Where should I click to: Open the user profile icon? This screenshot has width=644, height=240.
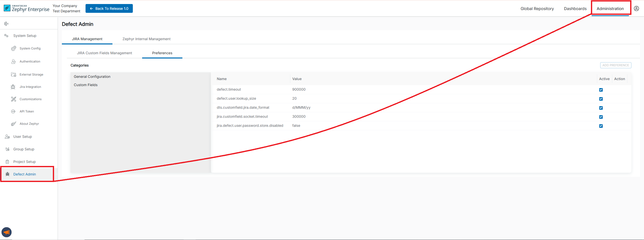point(636,8)
